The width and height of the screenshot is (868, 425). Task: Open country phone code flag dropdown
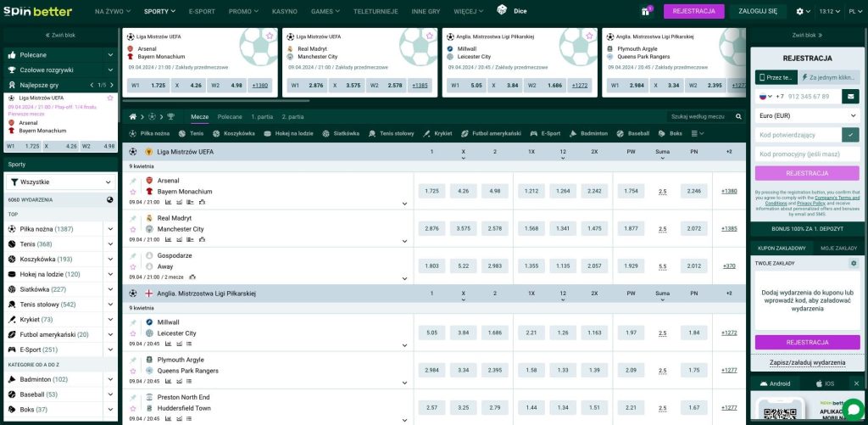pyautogui.click(x=765, y=97)
